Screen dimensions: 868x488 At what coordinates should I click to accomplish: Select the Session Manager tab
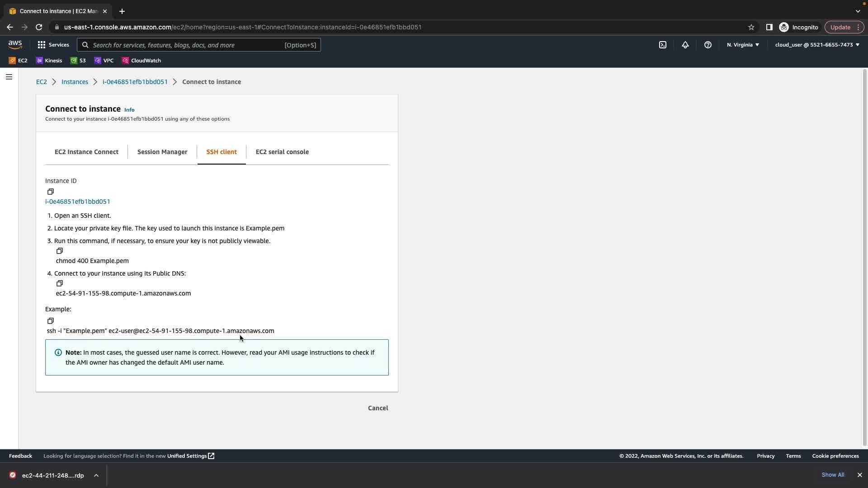point(162,152)
